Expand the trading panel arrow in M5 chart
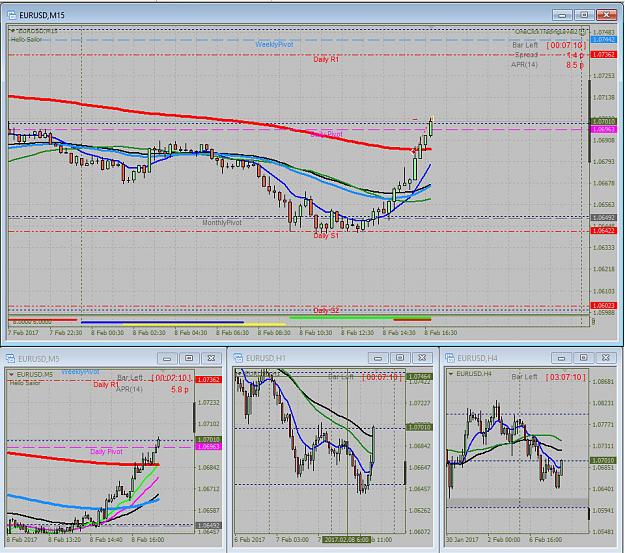Screen dimensions: 625x553 coord(12,374)
